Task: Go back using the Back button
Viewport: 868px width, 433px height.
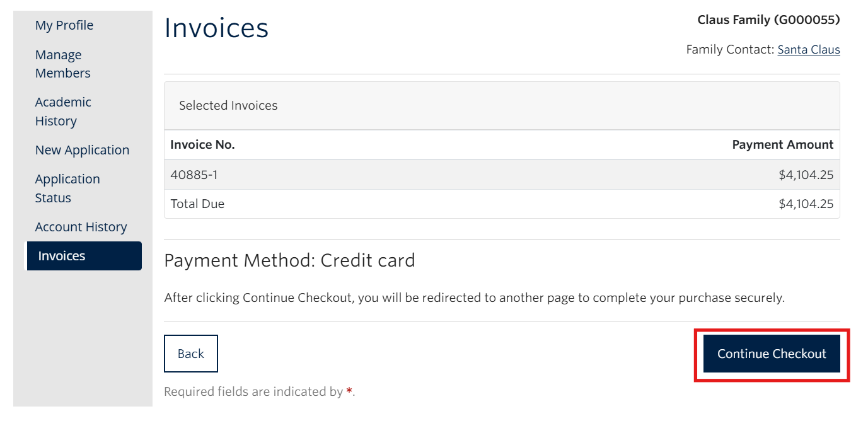Action: 190,354
